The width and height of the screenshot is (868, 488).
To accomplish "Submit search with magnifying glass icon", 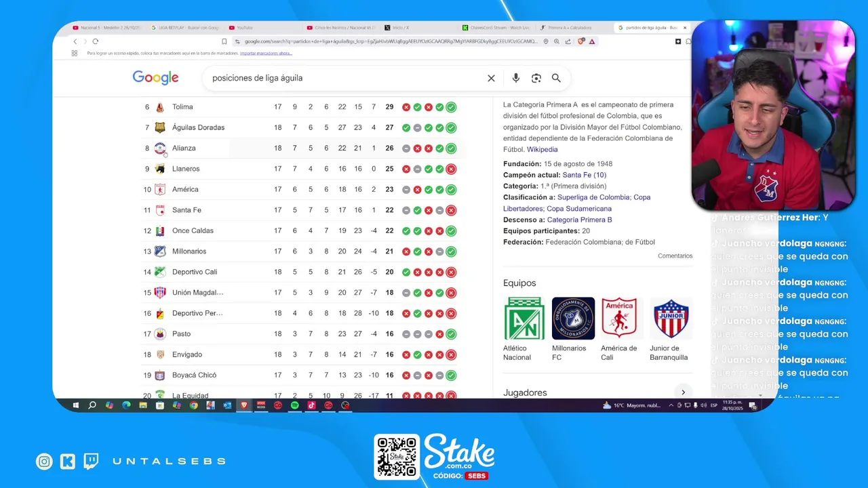I will point(556,78).
